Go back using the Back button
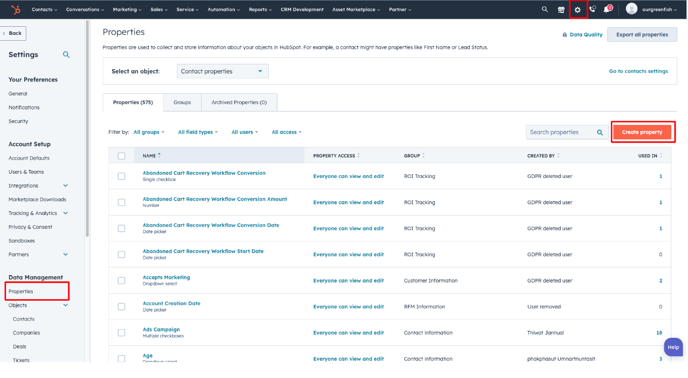This screenshot has height=378, width=688. (x=13, y=33)
